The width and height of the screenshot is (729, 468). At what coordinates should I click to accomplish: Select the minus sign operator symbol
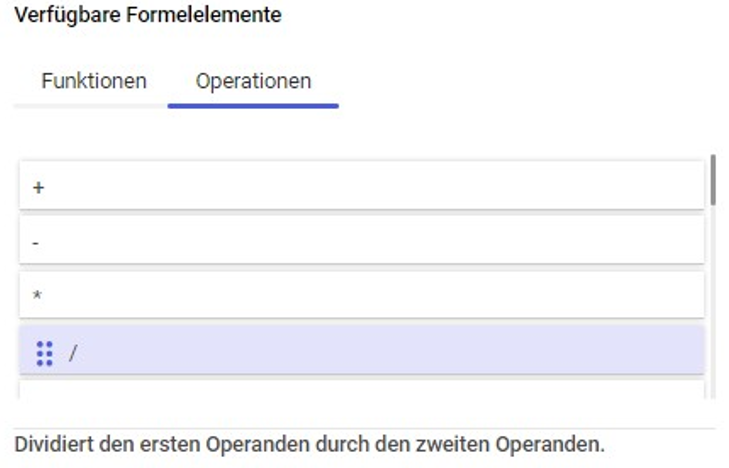pyautogui.click(x=36, y=243)
